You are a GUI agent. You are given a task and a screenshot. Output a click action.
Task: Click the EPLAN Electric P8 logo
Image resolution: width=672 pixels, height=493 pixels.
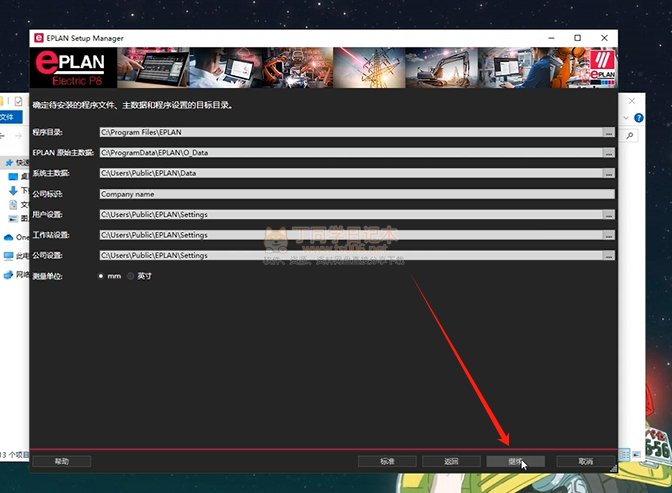(x=73, y=68)
